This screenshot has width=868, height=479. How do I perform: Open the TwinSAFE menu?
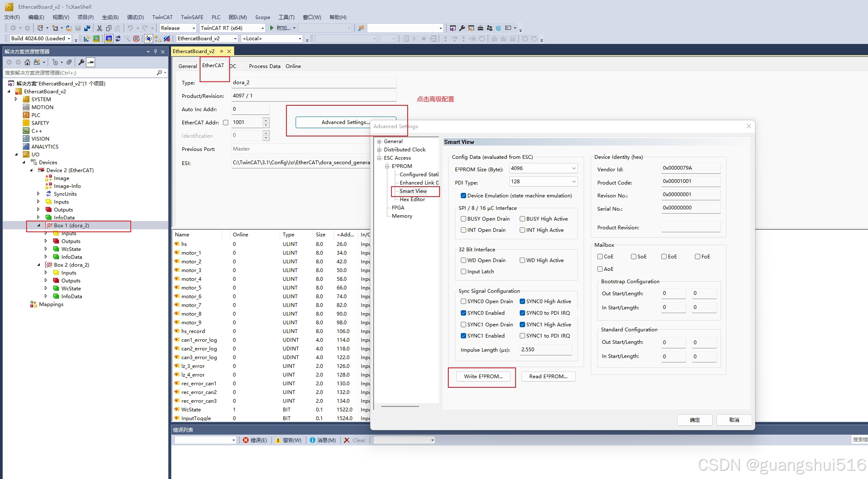click(192, 17)
